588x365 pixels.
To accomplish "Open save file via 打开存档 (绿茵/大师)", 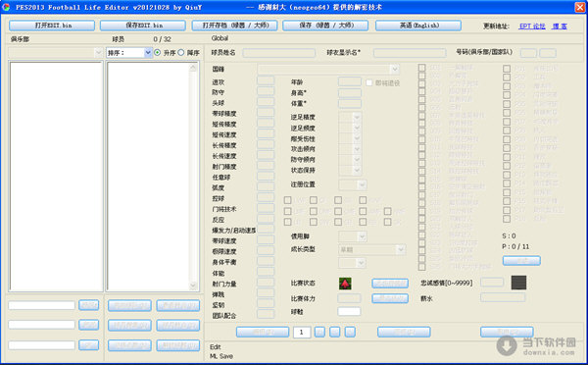I will [235, 26].
